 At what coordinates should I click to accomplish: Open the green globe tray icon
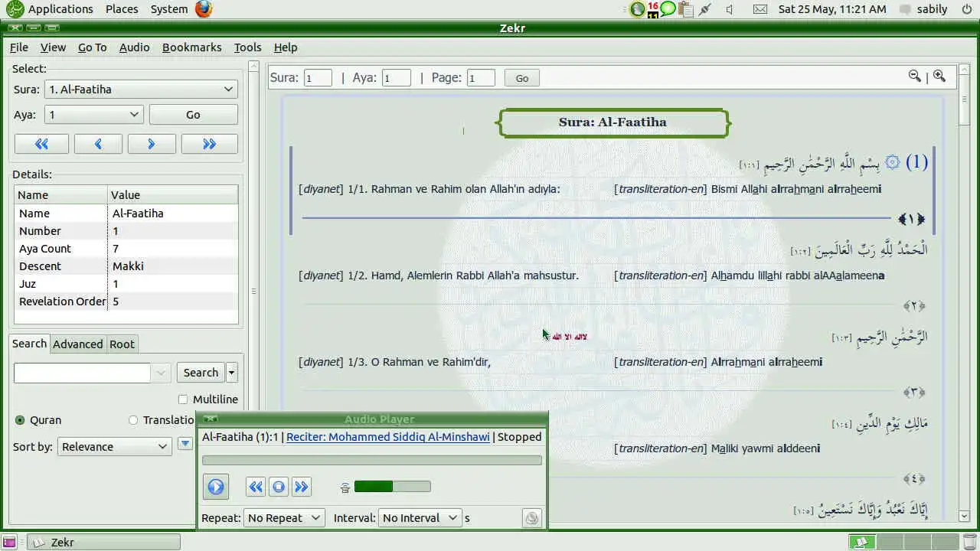(x=637, y=9)
